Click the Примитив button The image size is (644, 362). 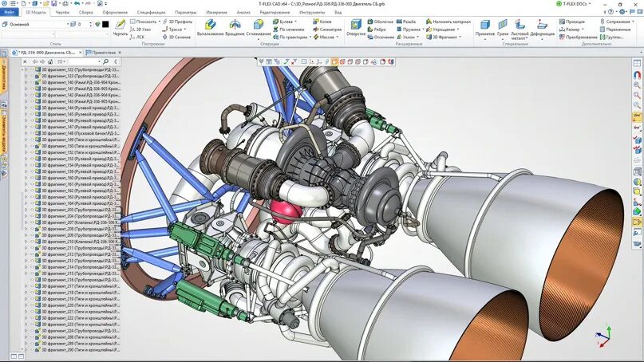[x=485, y=29]
